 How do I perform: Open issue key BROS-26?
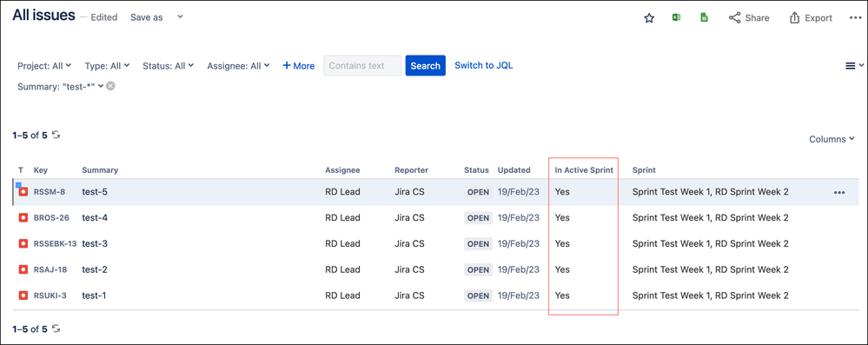pos(51,217)
